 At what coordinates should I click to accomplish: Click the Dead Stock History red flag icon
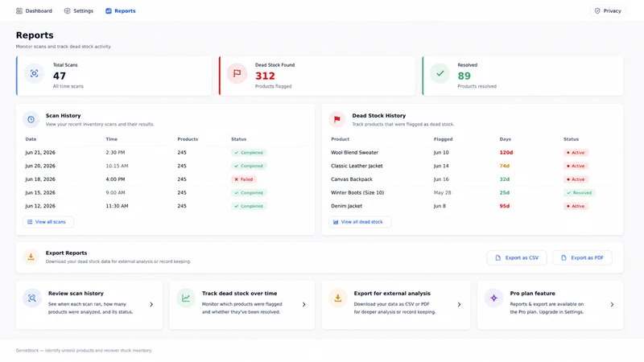pyautogui.click(x=336, y=119)
